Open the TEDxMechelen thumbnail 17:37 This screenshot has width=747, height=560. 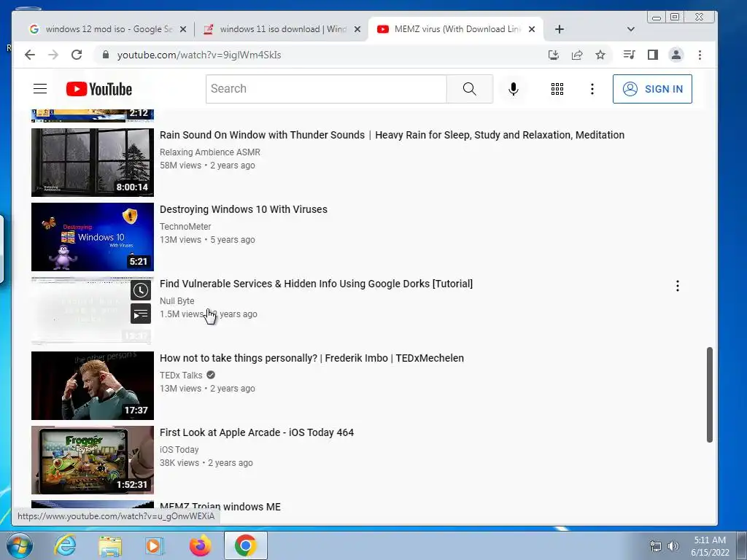[93, 385]
